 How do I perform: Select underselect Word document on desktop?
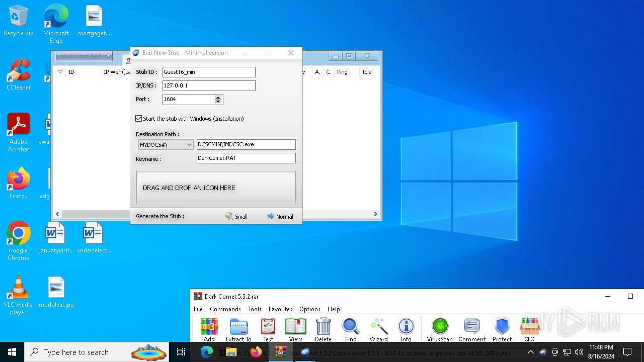pos(94,238)
